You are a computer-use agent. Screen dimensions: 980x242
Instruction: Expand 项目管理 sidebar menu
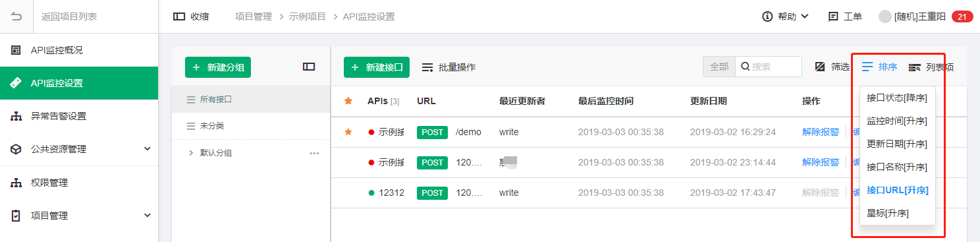tap(79, 216)
